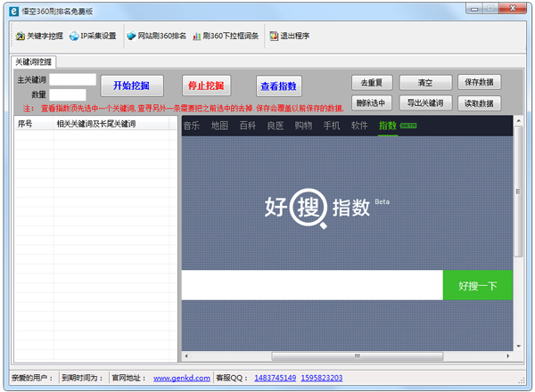Image resolution: width=535 pixels, height=392 pixels.
Task: Open 刷360下拉框词条 chart icon
Action: click(x=196, y=36)
